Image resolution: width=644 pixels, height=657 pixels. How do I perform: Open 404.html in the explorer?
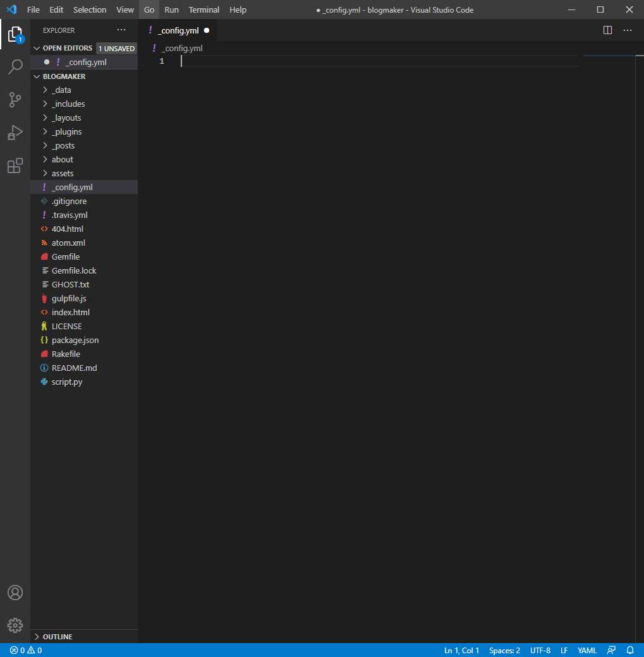point(84,229)
